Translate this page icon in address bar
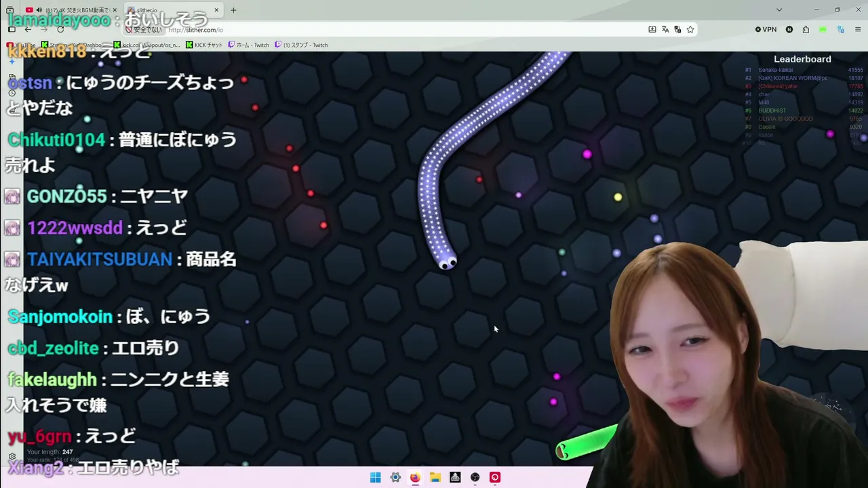This screenshot has width=868, height=488. click(665, 30)
